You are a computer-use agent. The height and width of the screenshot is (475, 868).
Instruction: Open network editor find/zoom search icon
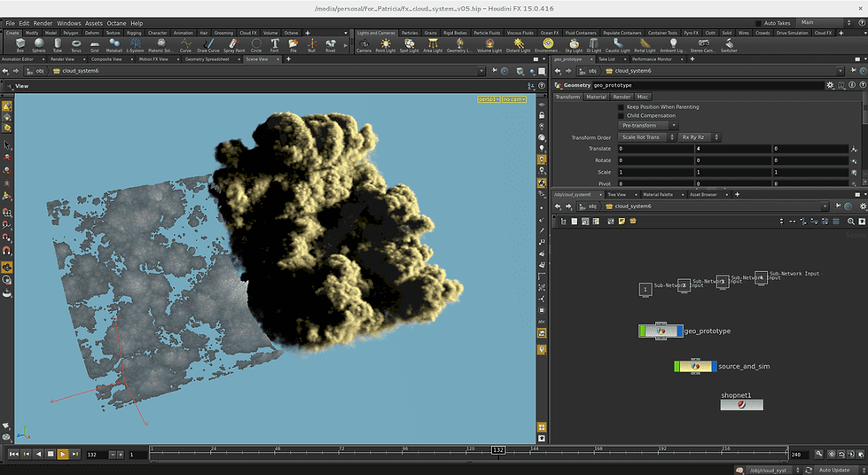pyautogui.click(x=851, y=222)
